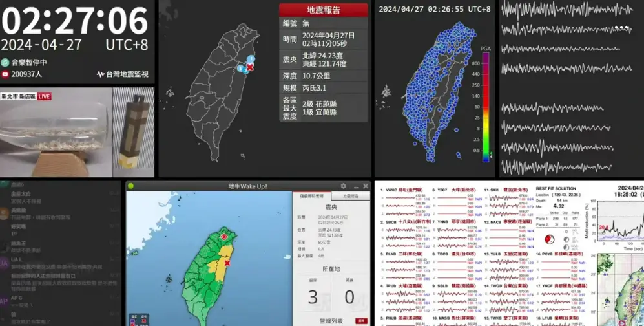Viewport: 644px width, 326px height.
Task: Switch to 強震即時警報 tab
Action: tap(312, 196)
